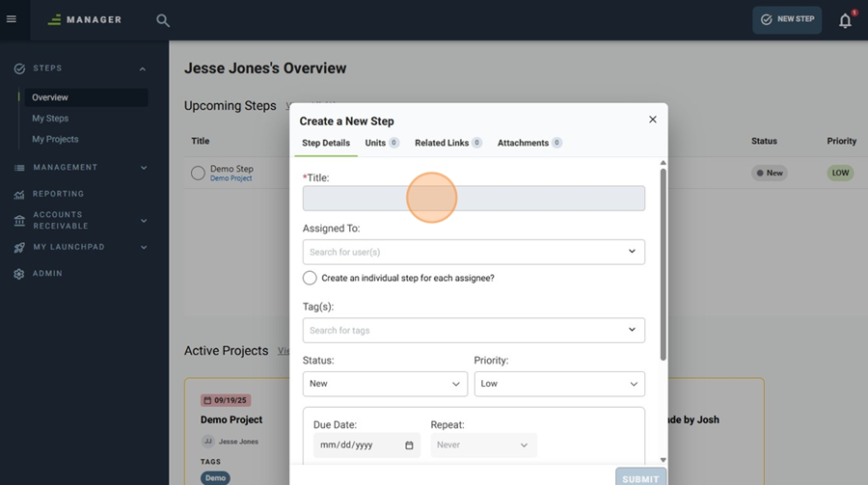This screenshot has height=485, width=868.
Task: Click the Accounts Receivable bank icon
Action: tap(19, 221)
